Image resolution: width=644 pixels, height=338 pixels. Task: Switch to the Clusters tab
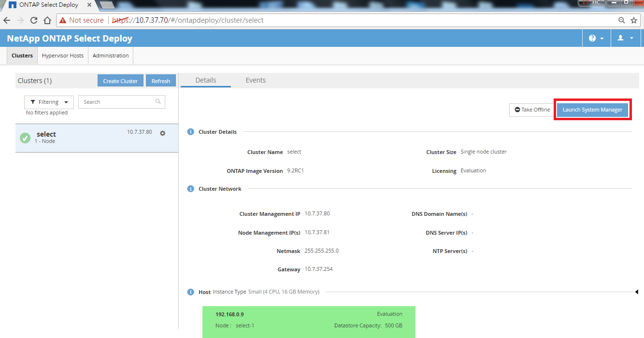(x=22, y=56)
